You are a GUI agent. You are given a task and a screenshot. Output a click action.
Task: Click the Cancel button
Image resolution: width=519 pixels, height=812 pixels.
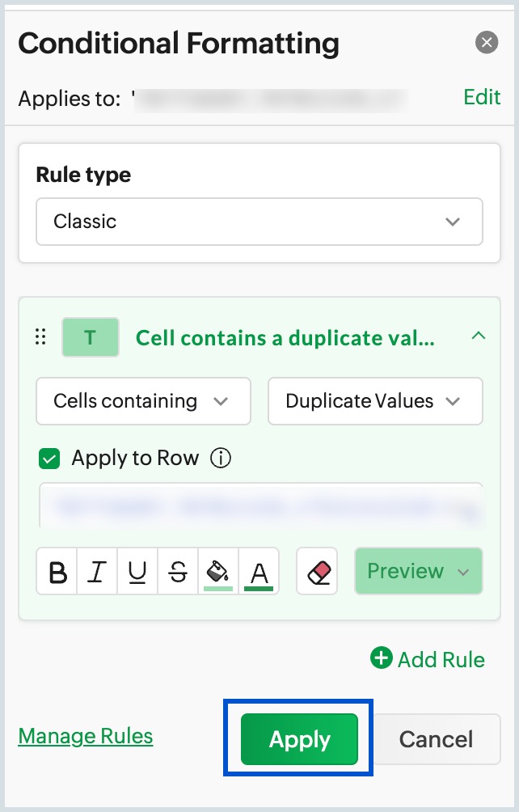pyautogui.click(x=437, y=739)
